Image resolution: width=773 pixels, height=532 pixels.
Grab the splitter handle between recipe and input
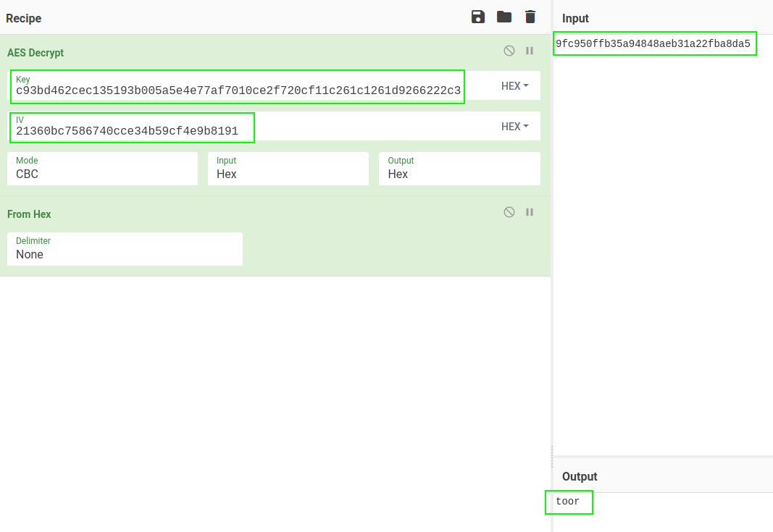point(551,457)
